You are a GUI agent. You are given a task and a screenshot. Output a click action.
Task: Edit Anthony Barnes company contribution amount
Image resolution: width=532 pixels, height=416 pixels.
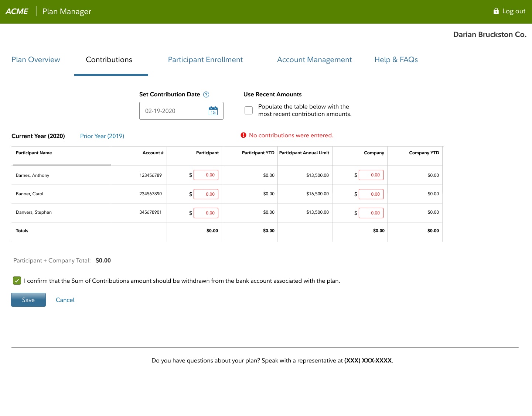(x=371, y=175)
